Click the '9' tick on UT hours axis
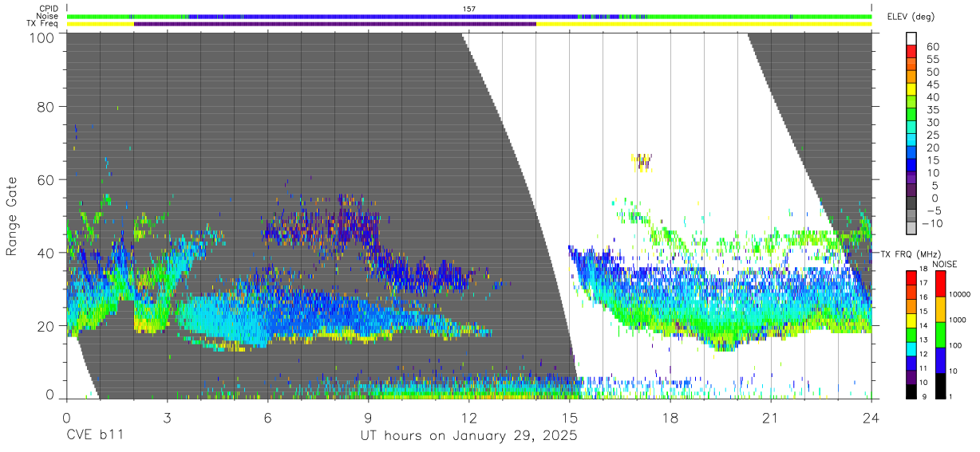The width and height of the screenshot is (980, 452). click(x=369, y=418)
